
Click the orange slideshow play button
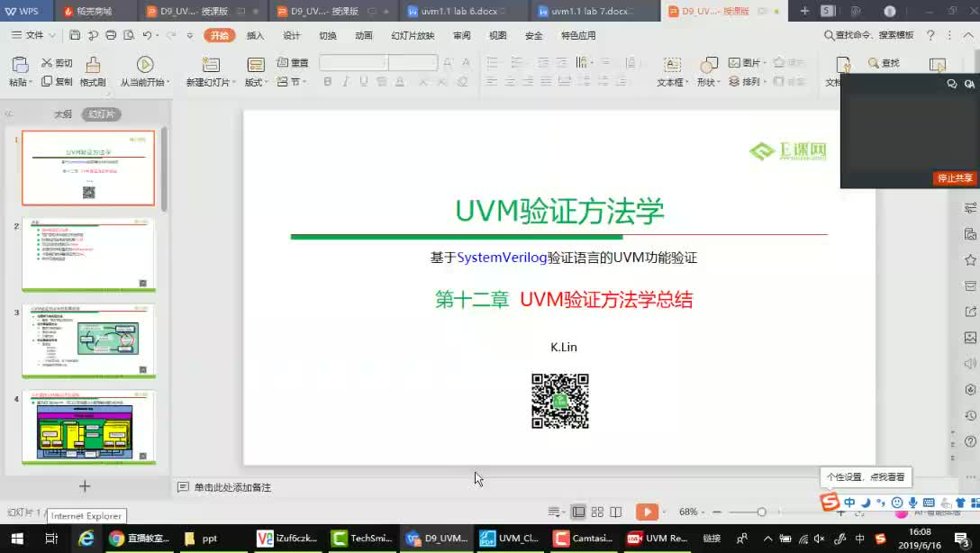pos(647,512)
